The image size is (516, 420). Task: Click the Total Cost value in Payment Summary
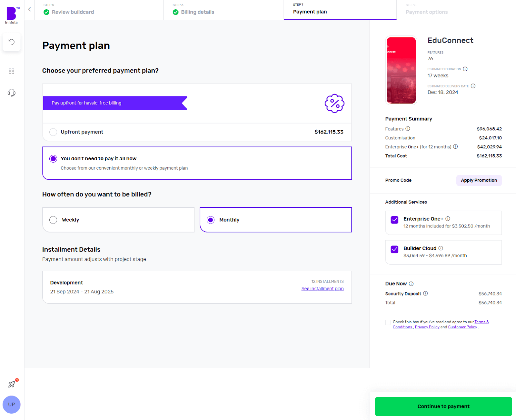click(x=489, y=156)
